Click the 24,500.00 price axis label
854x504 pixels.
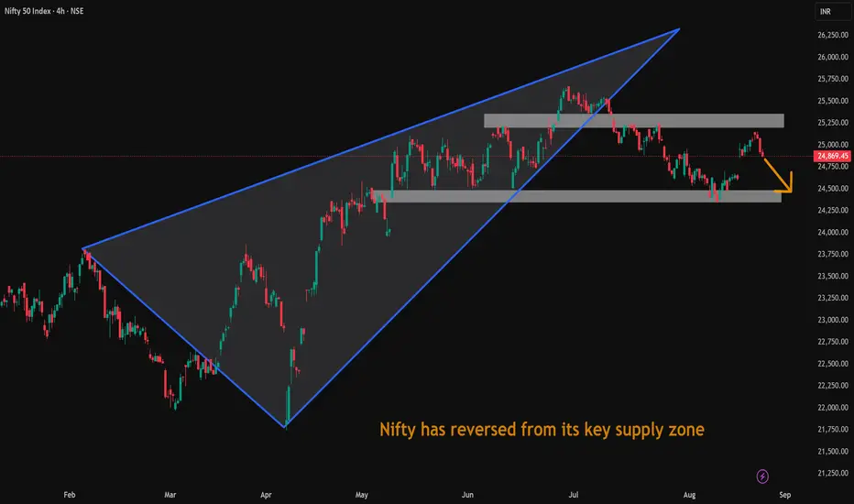(x=833, y=188)
